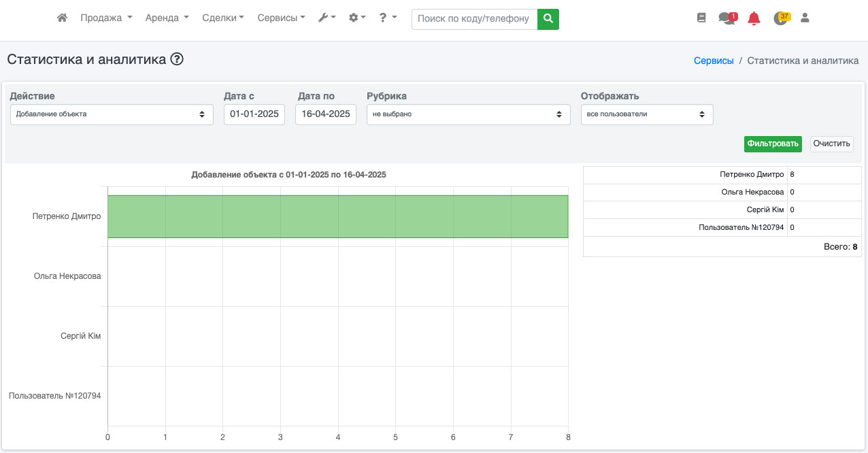Click the green search magnifier button

coord(548,19)
